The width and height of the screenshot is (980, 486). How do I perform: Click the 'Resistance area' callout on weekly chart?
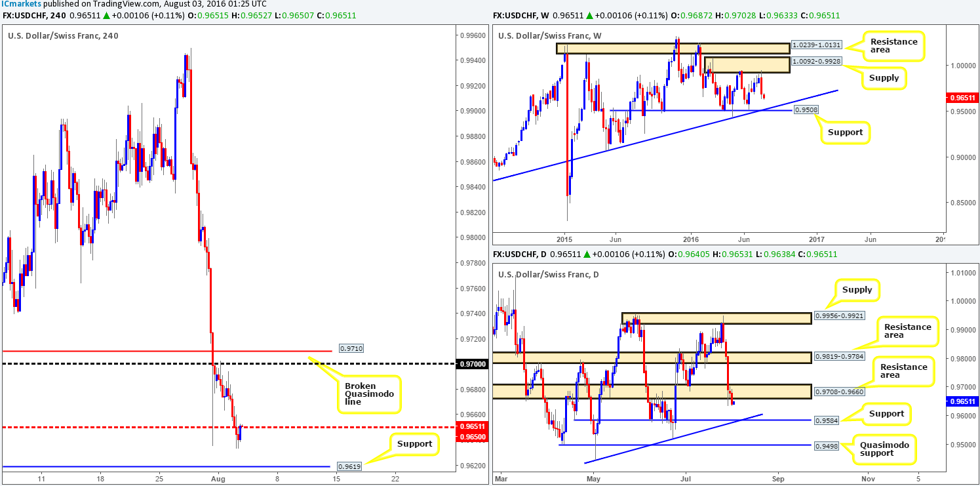point(894,45)
